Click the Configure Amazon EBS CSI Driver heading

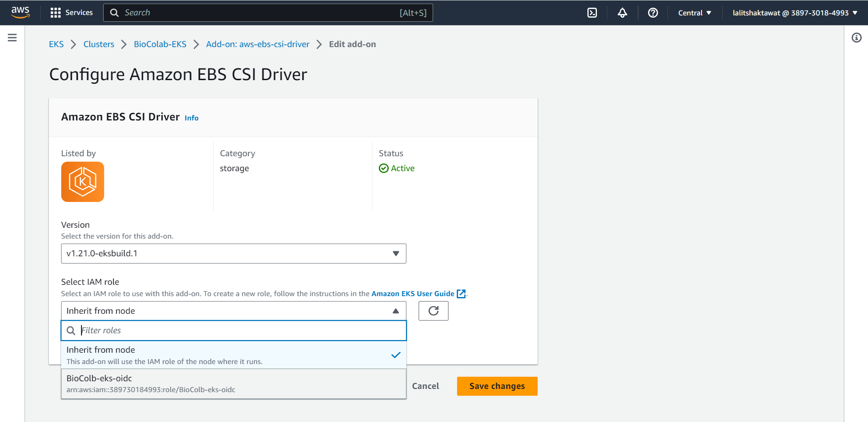(178, 74)
